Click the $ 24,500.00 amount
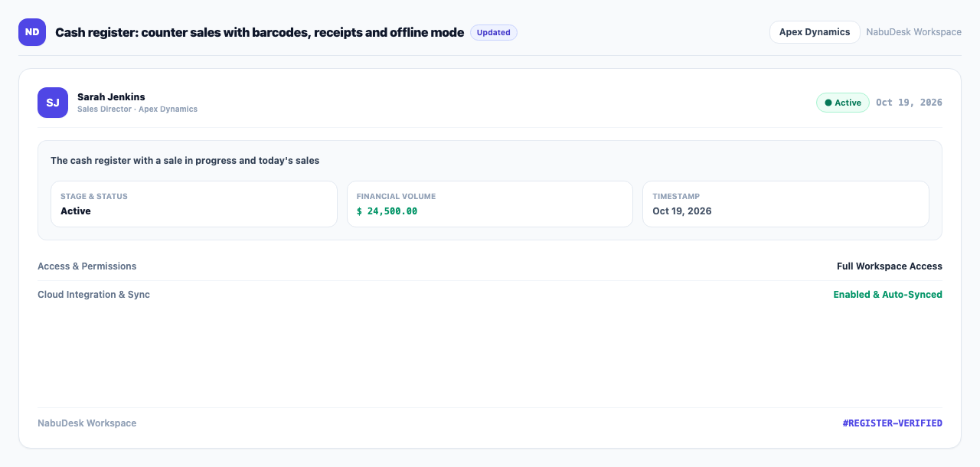This screenshot has height=467, width=980. click(x=387, y=211)
